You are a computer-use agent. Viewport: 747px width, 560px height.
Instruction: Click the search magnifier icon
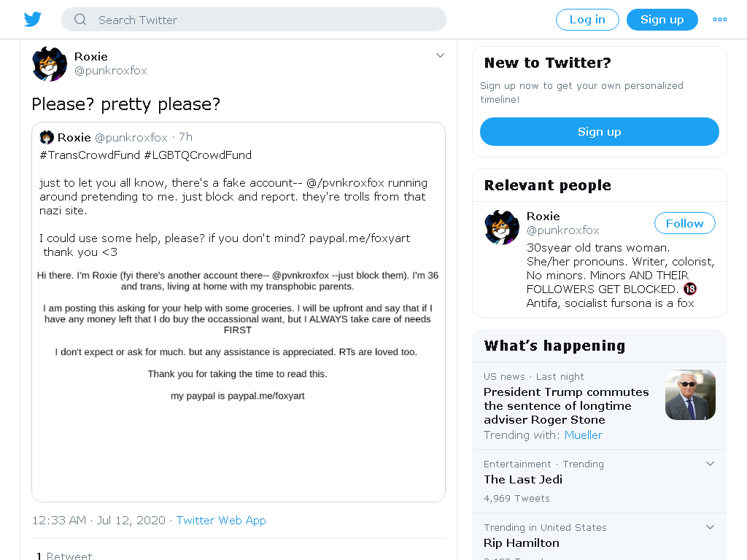pyautogui.click(x=80, y=20)
